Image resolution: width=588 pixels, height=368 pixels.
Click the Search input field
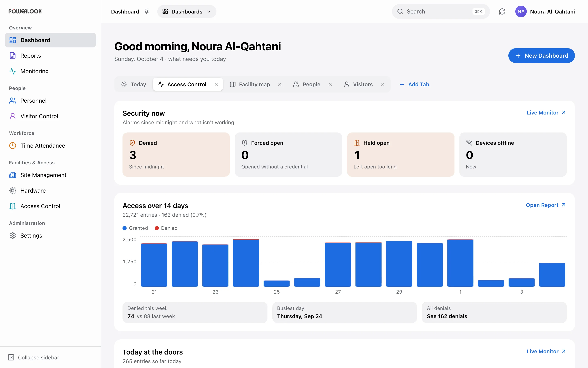[x=441, y=11]
